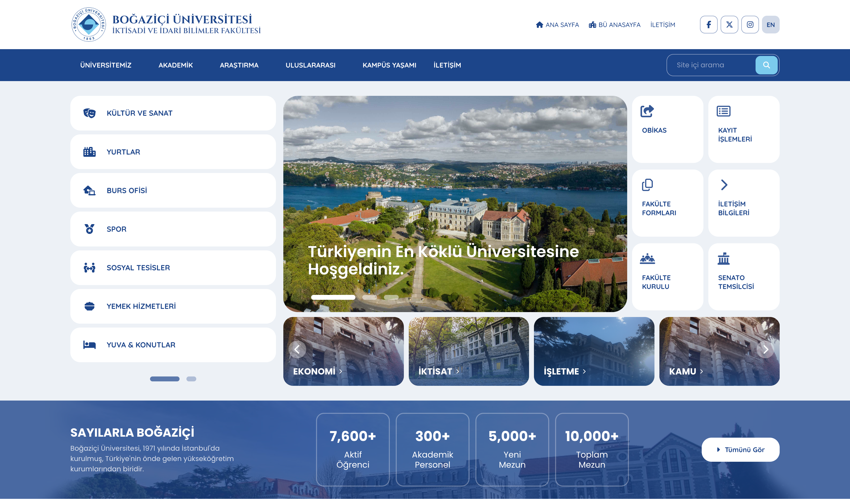The image size is (850, 504).
Task: Click the Tümünü Gör button
Action: 740,449
